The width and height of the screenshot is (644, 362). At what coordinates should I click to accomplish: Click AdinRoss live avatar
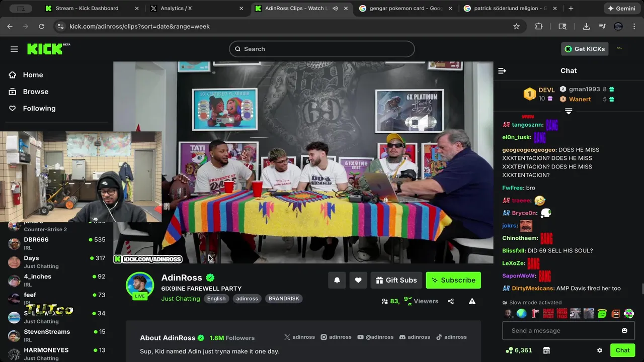140,286
